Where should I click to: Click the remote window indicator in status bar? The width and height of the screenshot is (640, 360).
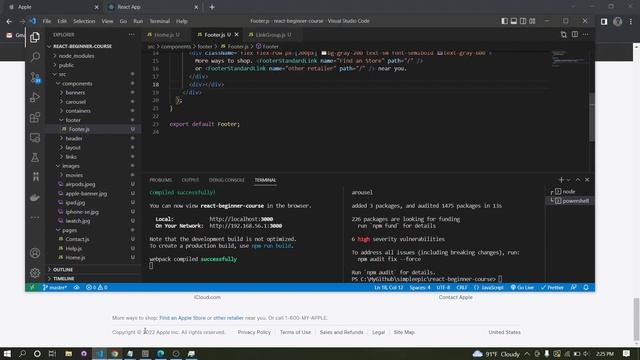(32, 287)
